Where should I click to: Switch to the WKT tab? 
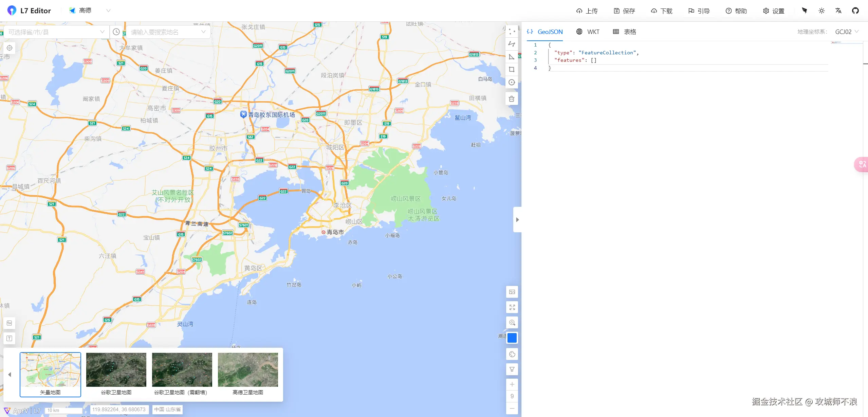(x=588, y=32)
